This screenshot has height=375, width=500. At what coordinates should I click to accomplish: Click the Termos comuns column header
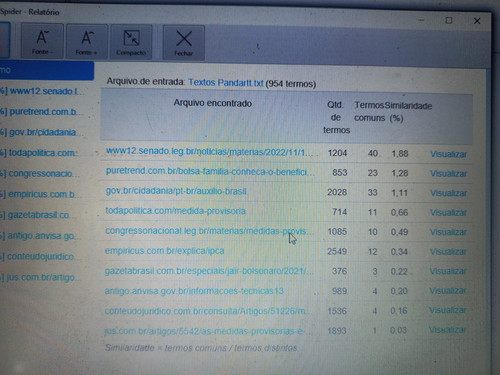[x=369, y=112]
